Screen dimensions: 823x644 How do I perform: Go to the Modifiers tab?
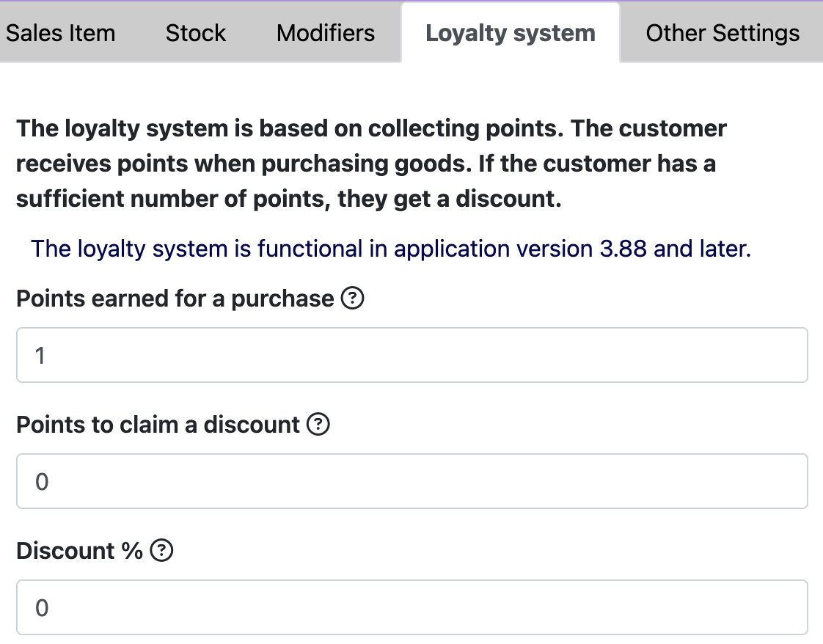coord(326,33)
